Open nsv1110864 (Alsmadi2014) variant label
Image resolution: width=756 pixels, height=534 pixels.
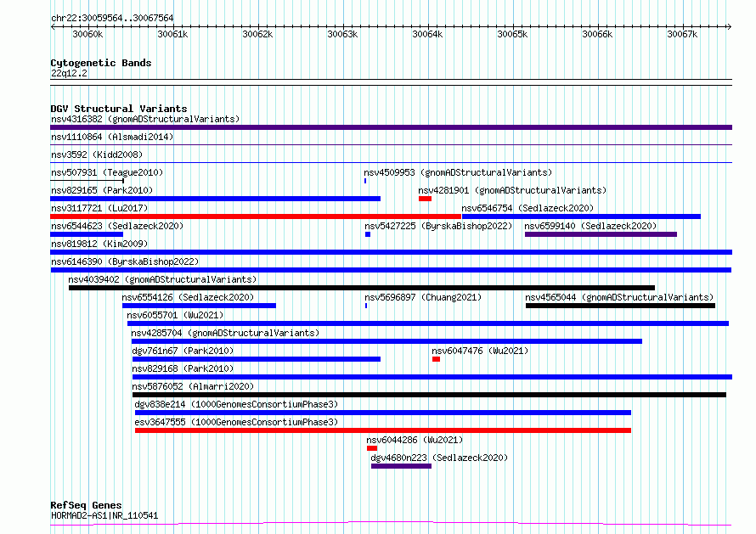pyautogui.click(x=112, y=137)
